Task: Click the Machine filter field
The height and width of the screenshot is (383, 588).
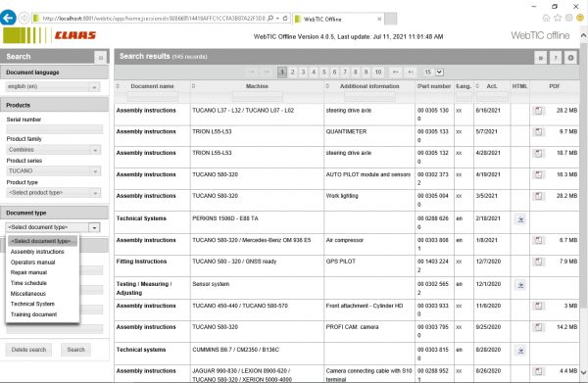Action: 257,97
